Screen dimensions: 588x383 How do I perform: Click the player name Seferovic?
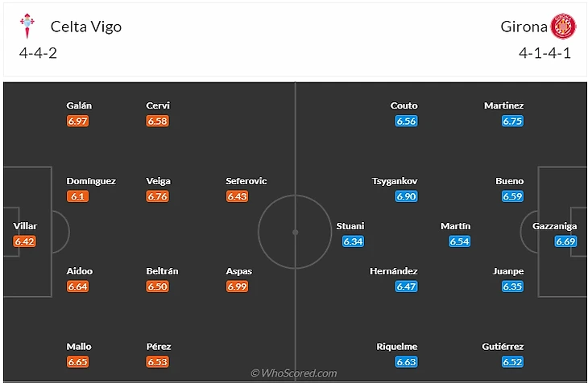tap(246, 181)
